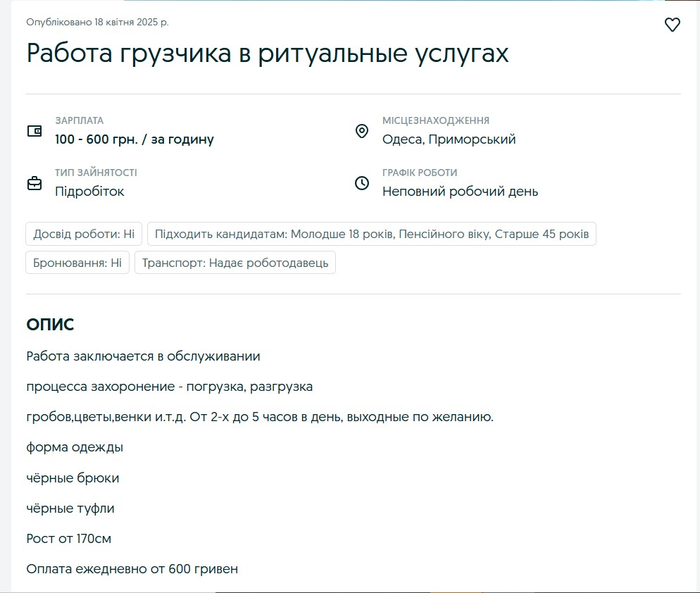Screen dimensions: 700x593
Task: Click the 'ОПИС' section heading
Action: click(50, 325)
